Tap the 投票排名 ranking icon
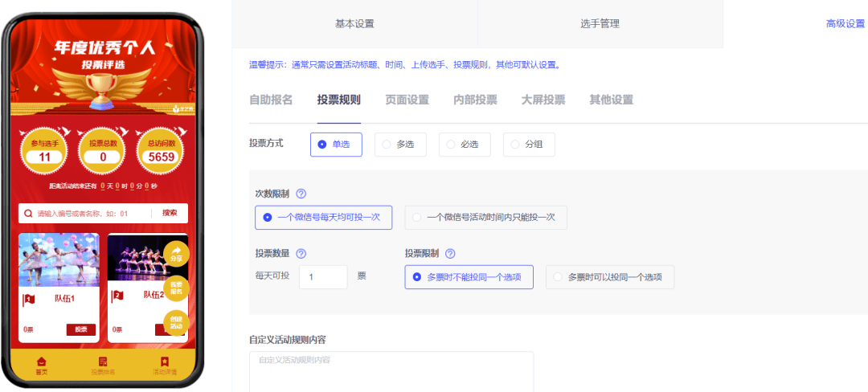The image size is (868, 392). pos(103,362)
